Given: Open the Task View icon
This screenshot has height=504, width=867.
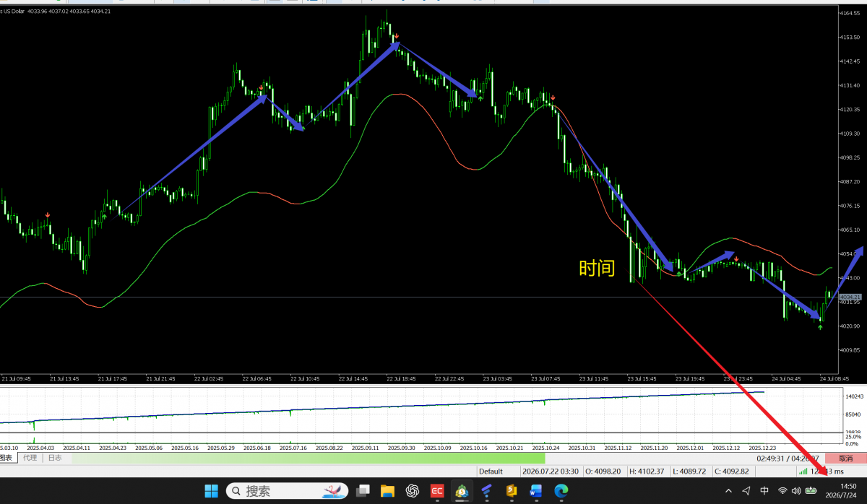Looking at the screenshot, I should tap(363, 491).
